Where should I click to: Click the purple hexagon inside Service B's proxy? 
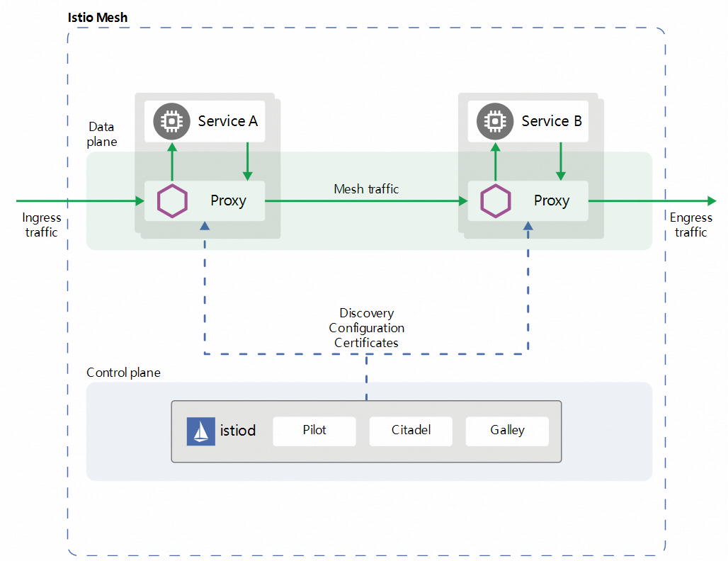pos(495,200)
